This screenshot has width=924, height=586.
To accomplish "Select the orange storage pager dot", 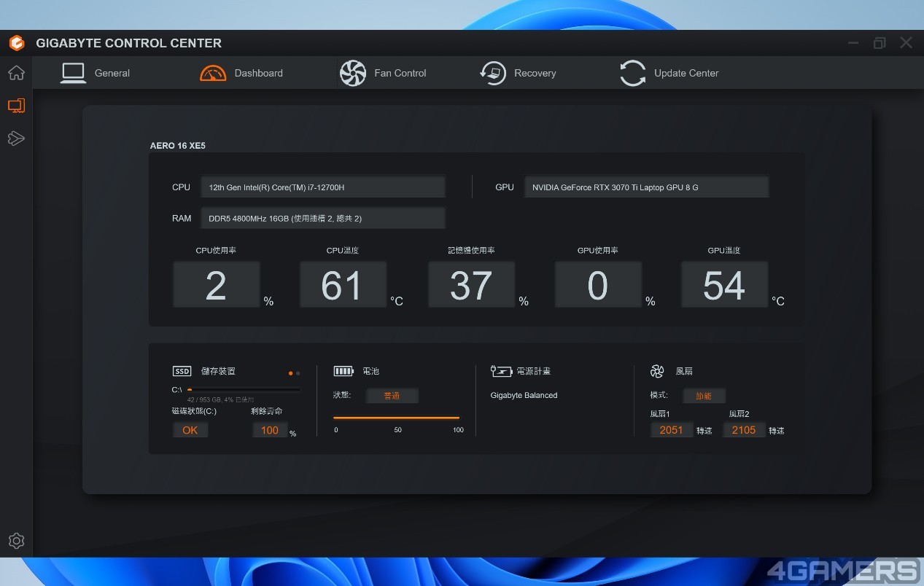I will 290,373.
